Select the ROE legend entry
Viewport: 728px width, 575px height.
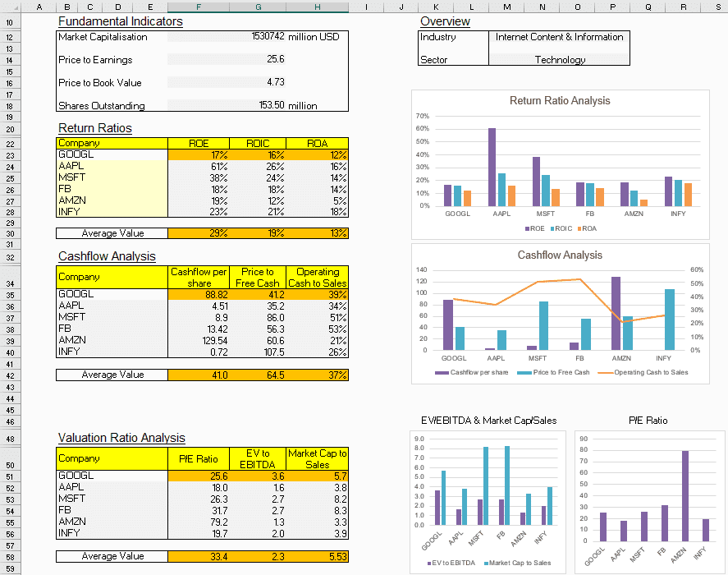538,228
